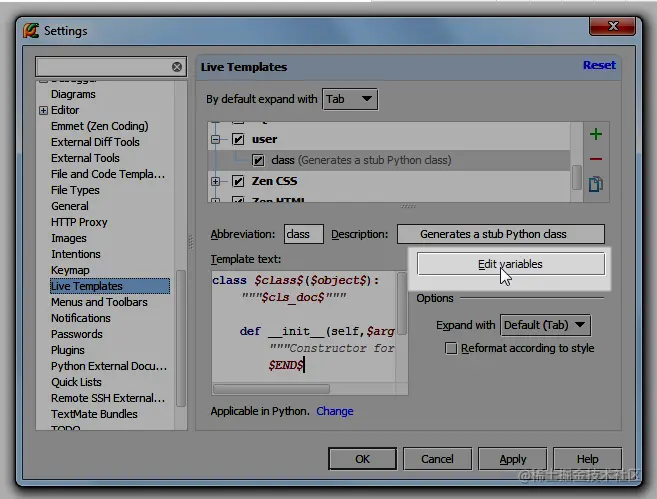Viewport: 657px width, 499px height.
Task: Select File Types in settings list
Action: pos(75,190)
